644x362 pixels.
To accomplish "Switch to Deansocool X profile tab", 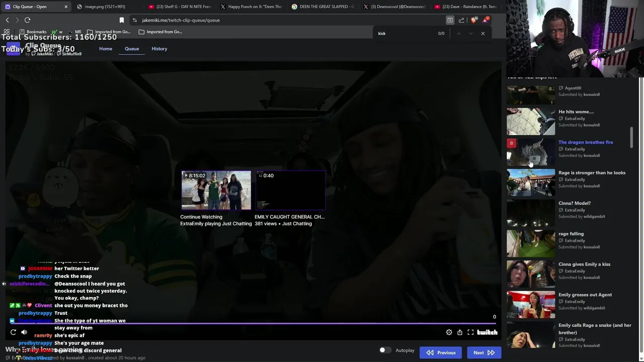I will 395,7.
